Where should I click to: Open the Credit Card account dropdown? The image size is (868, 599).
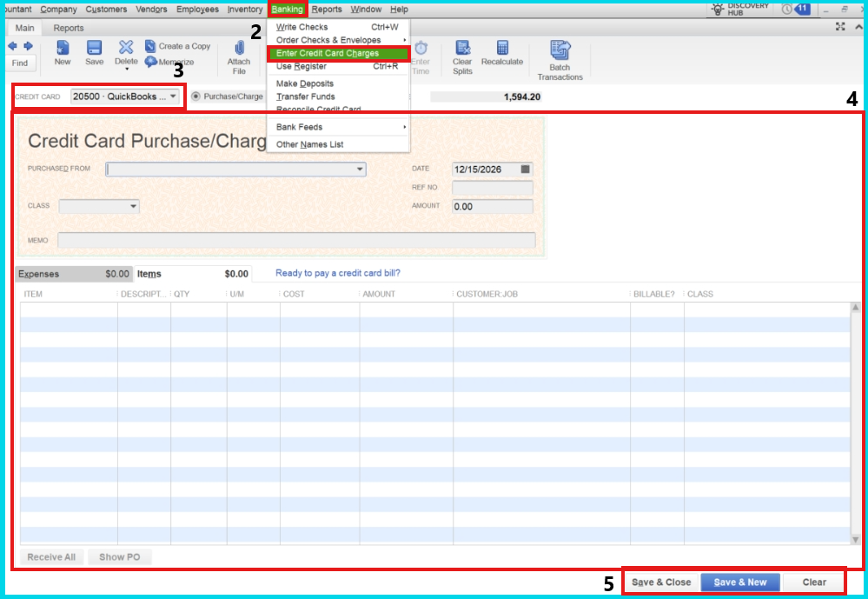174,97
